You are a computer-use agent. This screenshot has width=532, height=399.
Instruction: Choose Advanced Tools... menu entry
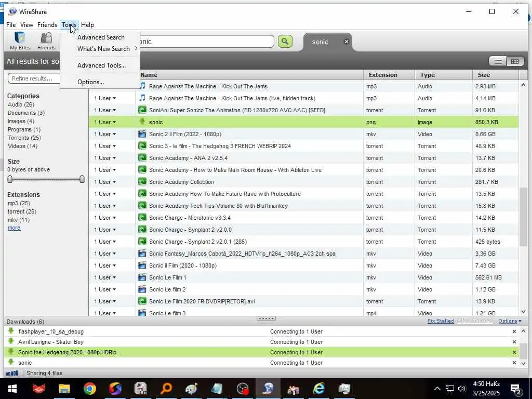101,65
